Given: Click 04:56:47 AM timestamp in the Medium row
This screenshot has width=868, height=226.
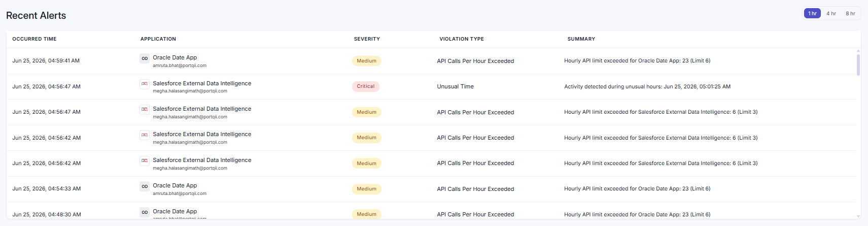Looking at the screenshot, I should tap(47, 112).
